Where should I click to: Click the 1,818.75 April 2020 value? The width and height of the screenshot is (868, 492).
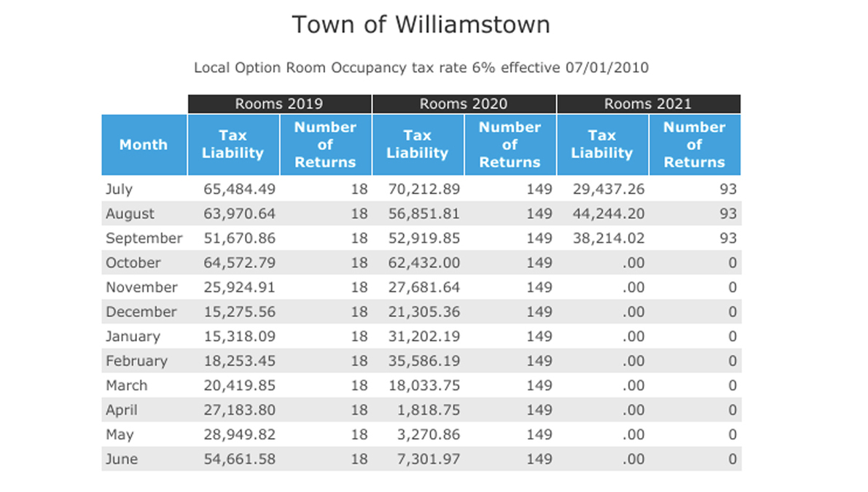(x=431, y=410)
